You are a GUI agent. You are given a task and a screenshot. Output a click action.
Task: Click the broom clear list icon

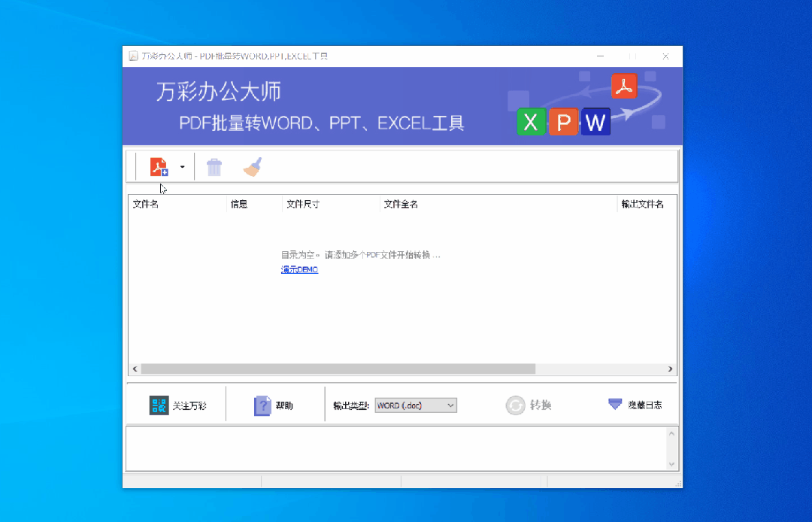point(253,167)
